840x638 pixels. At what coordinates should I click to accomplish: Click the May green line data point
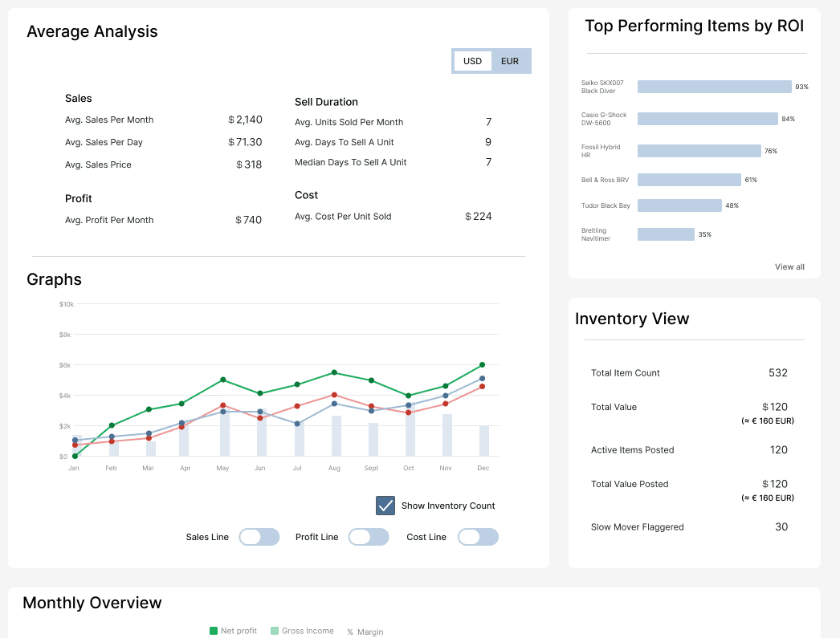(223, 380)
